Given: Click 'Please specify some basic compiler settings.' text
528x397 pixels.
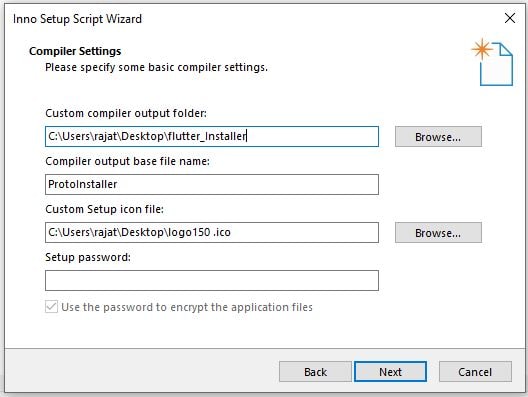Looking at the screenshot, I should pyautogui.click(x=157, y=67).
